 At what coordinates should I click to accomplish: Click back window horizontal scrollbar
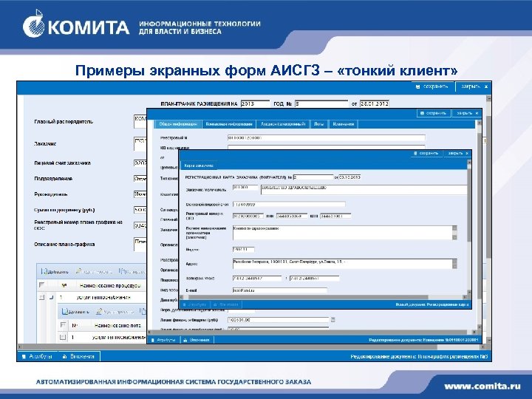pos(252,347)
